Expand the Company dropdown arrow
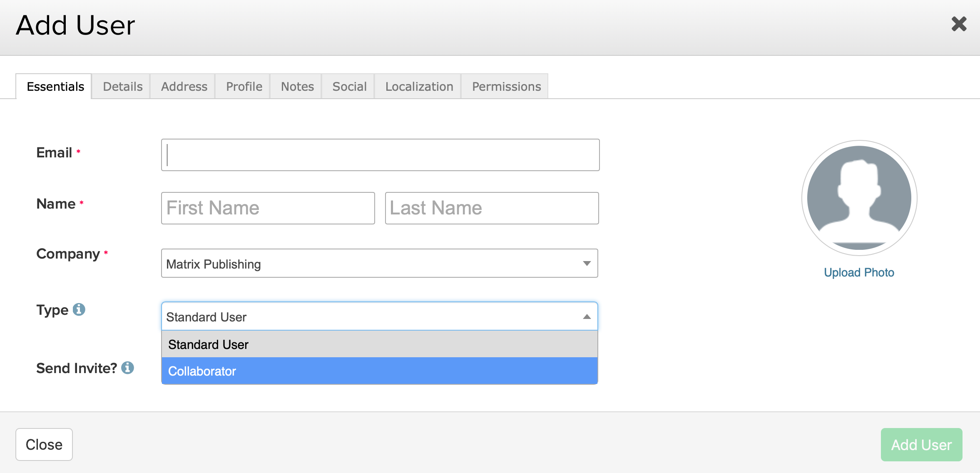The image size is (980, 473). coord(587,264)
